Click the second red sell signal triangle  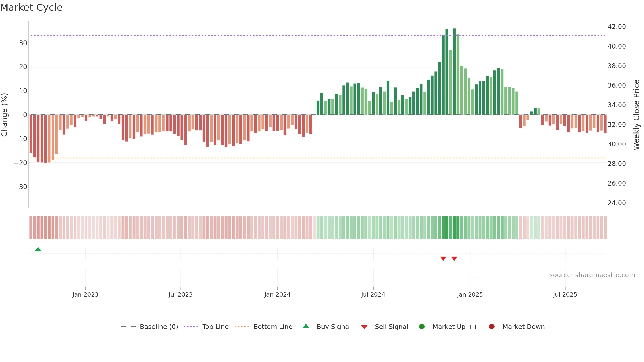pyautogui.click(x=454, y=258)
